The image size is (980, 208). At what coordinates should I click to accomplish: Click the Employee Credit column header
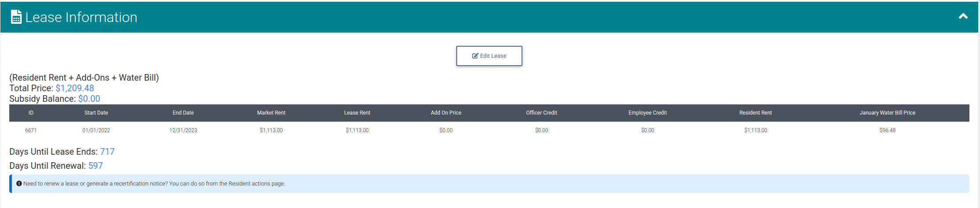[x=648, y=113]
